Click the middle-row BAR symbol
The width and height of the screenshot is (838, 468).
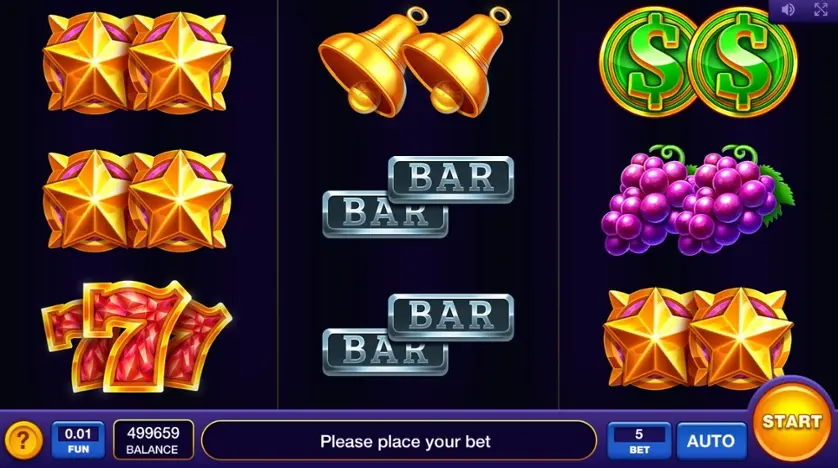pyautogui.click(x=418, y=197)
